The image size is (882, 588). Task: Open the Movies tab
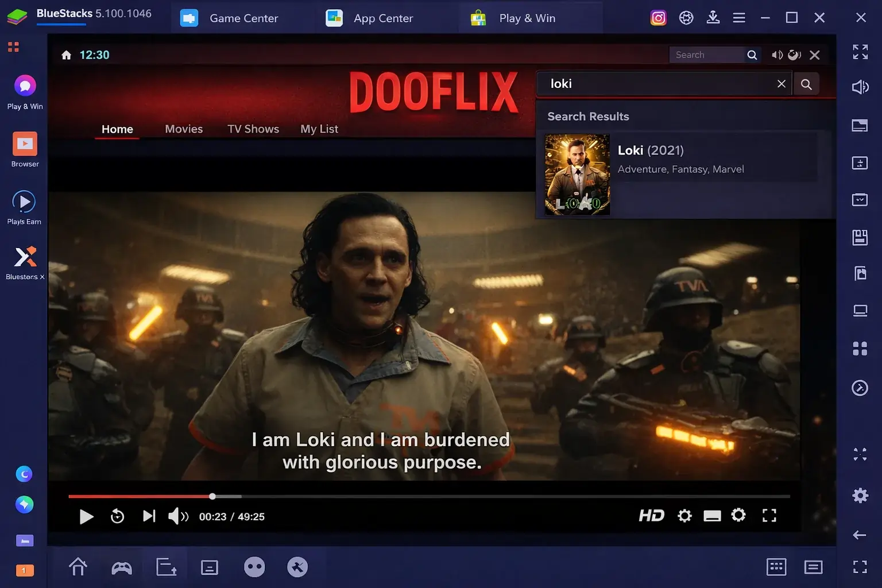tap(184, 129)
